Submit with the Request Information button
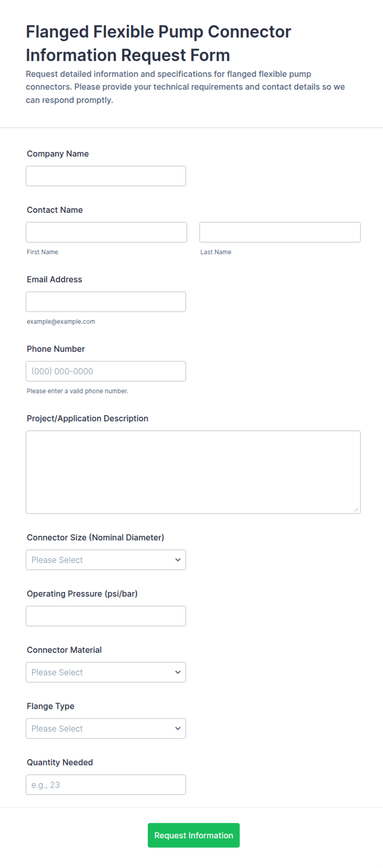This screenshot has height=868, width=383. 194,835
